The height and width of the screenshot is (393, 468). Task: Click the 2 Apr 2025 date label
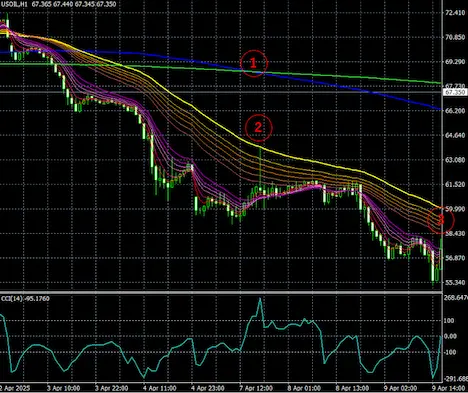point(15,388)
